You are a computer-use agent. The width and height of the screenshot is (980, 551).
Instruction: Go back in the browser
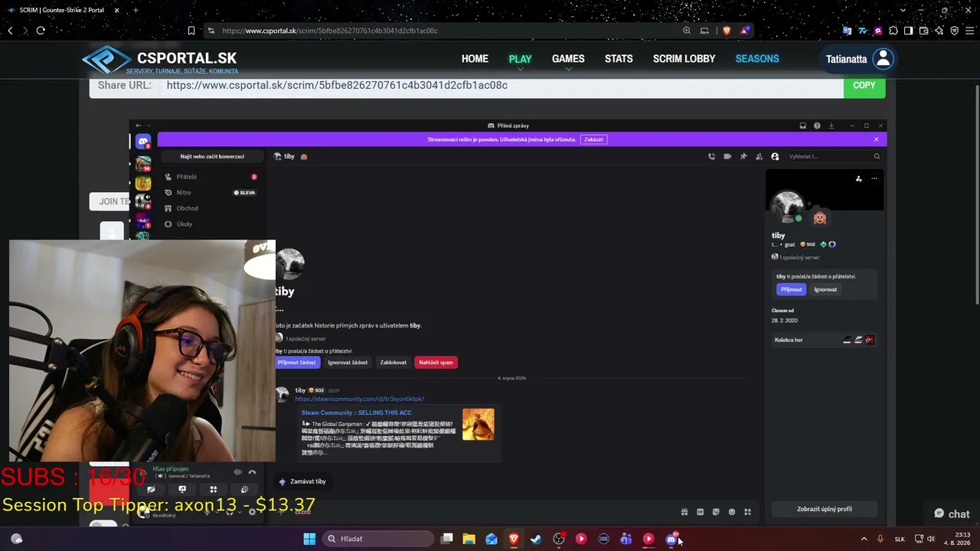point(10,31)
